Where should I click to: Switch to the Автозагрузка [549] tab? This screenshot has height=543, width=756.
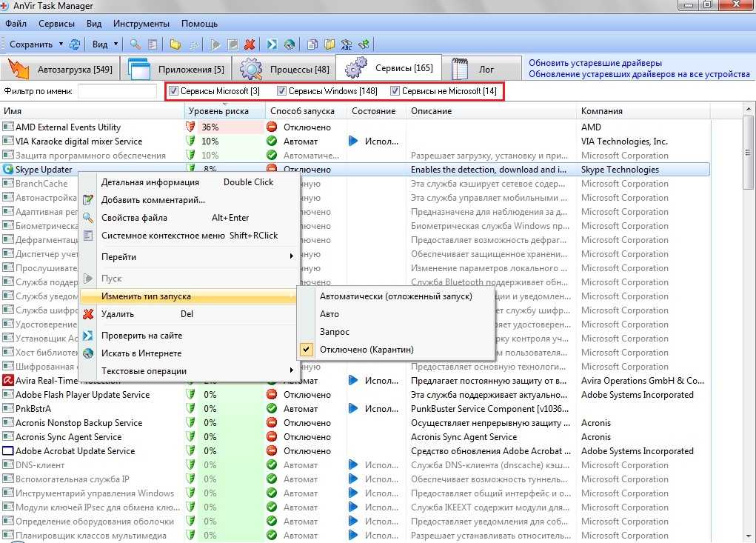(x=60, y=69)
